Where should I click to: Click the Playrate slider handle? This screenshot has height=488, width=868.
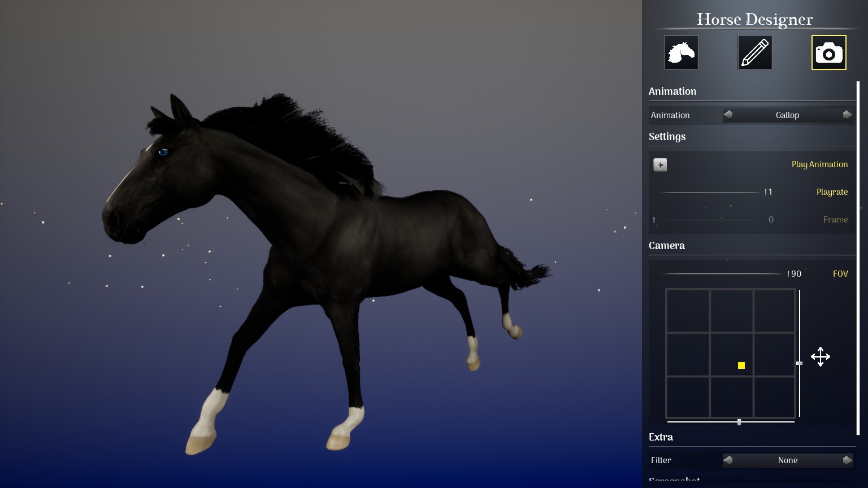pos(766,192)
